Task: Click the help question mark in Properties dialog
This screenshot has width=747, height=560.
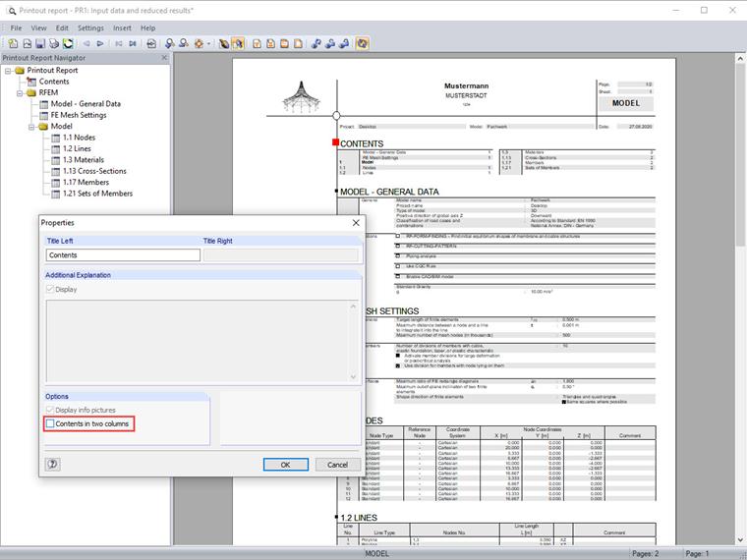Action: pyautogui.click(x=52, y=464)
